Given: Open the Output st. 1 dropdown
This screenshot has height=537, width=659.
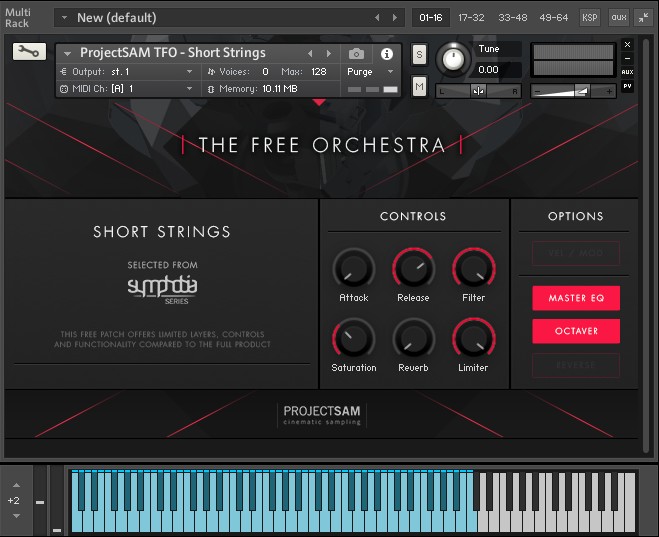Looking at the screenshot, I should pyautogui.click(x=190, y=72).
